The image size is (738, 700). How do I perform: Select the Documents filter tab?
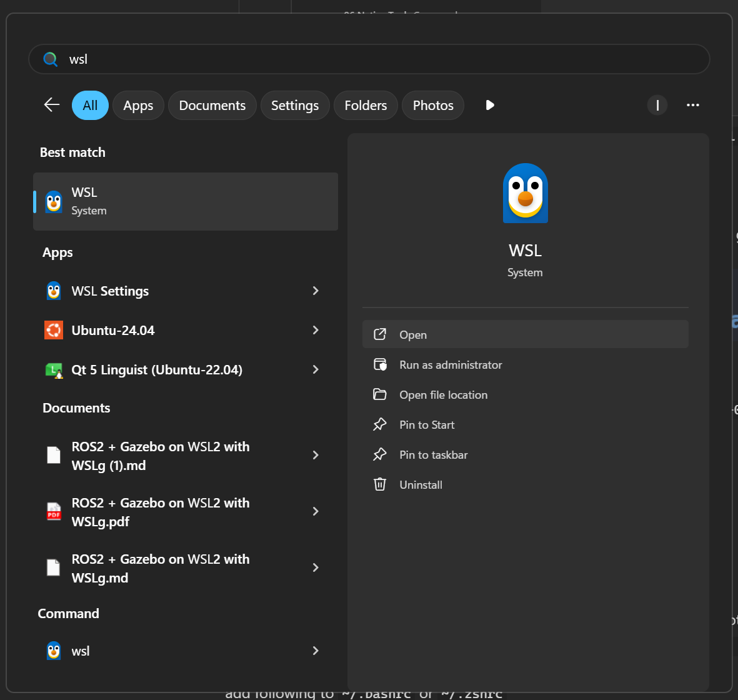click(212, 105)
